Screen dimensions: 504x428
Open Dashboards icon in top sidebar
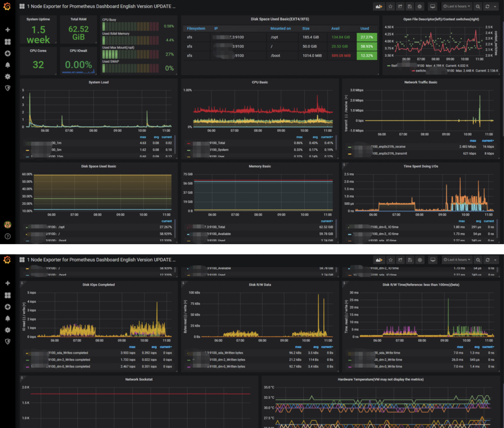point(8,42)
